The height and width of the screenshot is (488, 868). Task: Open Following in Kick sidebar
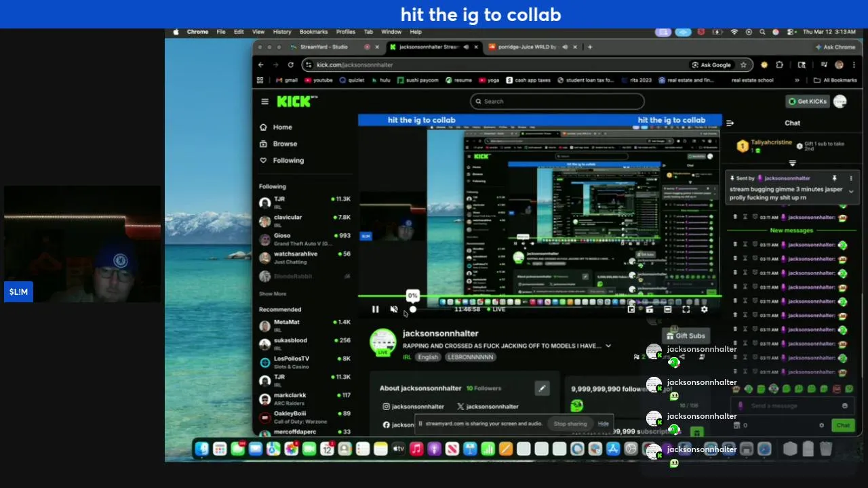tap(281, 161)
